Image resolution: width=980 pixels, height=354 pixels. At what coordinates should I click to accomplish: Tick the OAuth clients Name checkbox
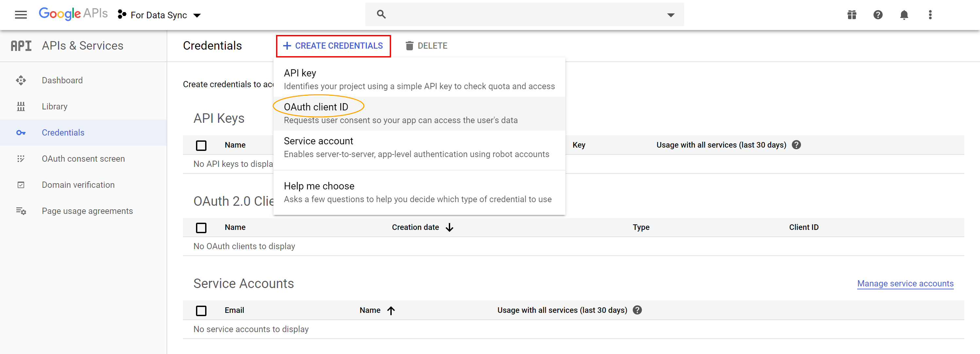pos(201,228)
